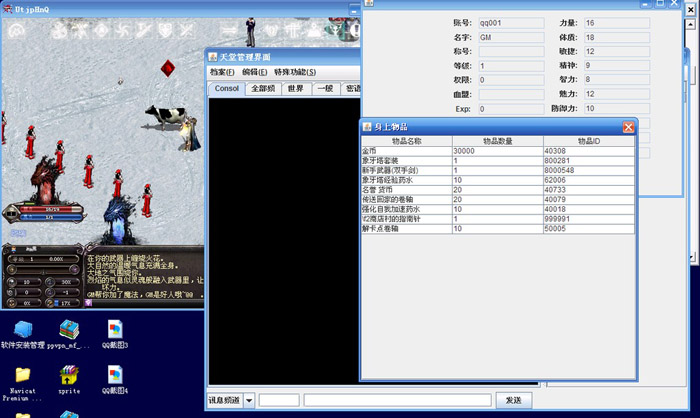The width and height of the screenshot is (700, 418).
Task: Close the 身上物品 inventory window
Action: [x=628, y=127]
